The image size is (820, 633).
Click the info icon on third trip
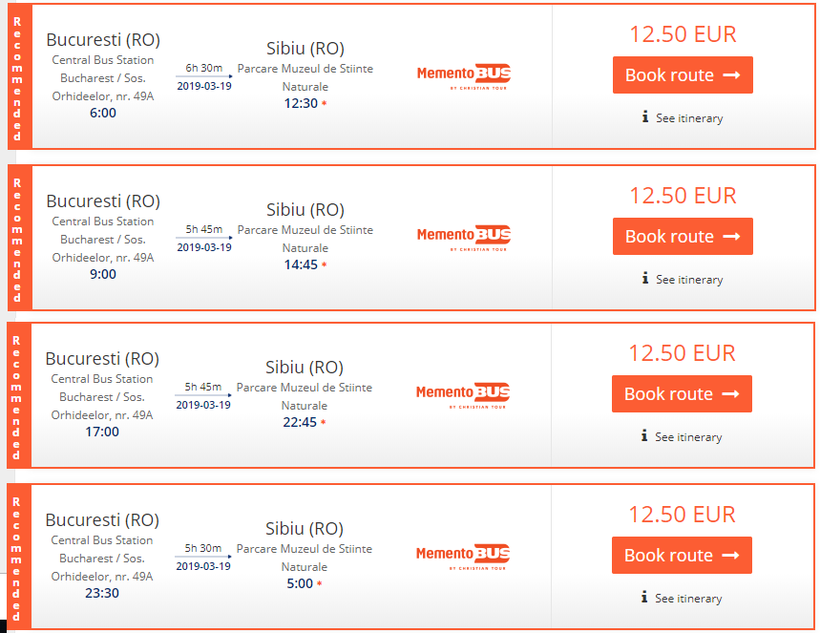point(644,436)
